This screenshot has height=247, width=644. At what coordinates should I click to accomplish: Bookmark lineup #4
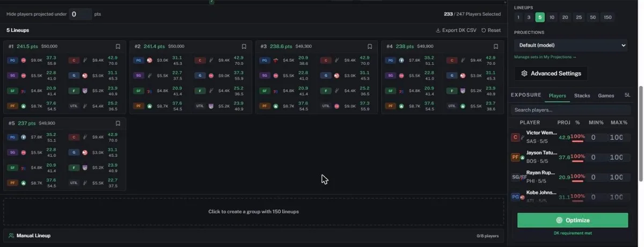[x=496, y=47]
